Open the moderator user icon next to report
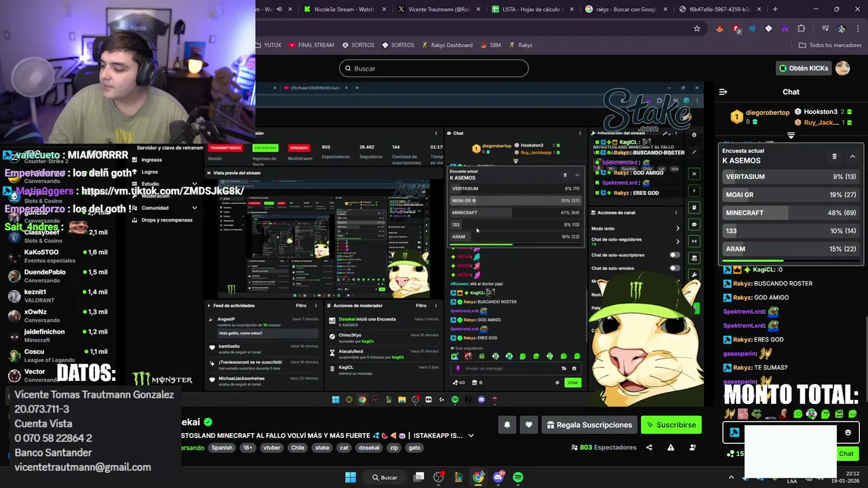This screenshot has width=868, height=488. coord(692,447)
